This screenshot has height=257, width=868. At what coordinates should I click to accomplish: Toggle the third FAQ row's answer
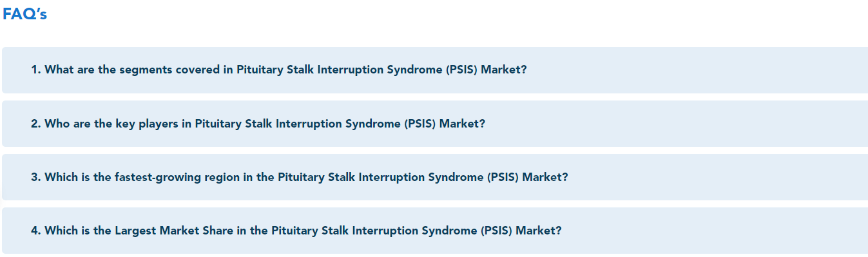point(435,177)
